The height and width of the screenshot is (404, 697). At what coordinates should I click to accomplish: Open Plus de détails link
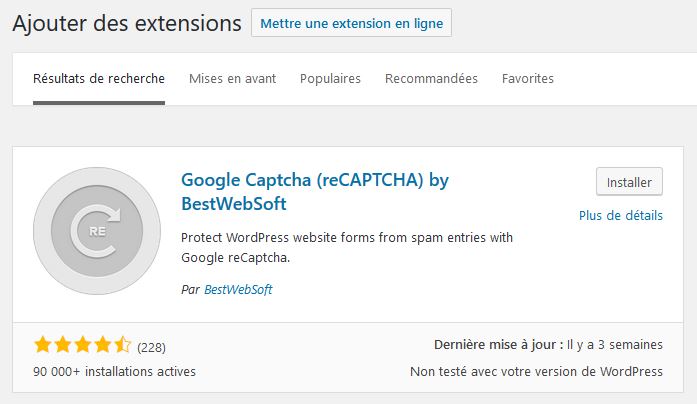click(621, 216)
